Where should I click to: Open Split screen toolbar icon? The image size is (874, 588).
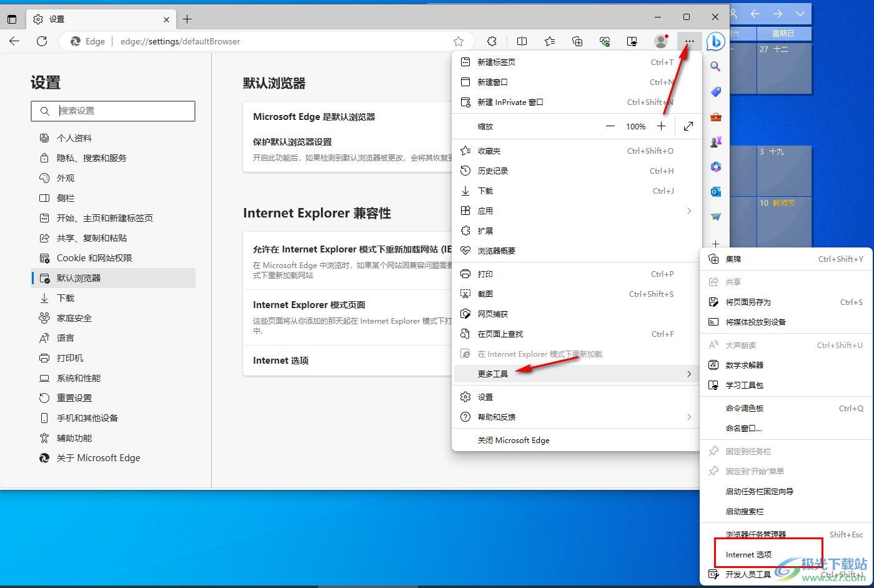[522, 41]
